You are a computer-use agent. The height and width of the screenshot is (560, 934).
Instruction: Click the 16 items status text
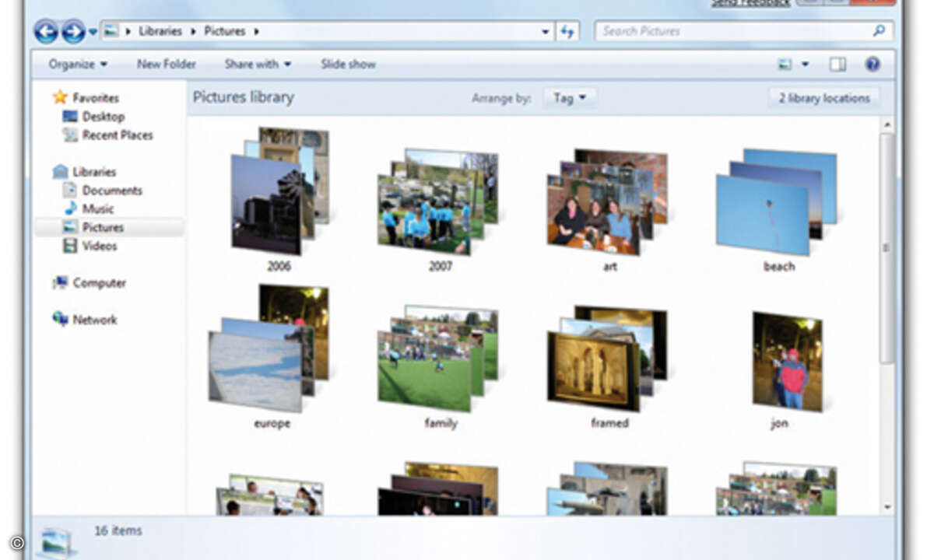pyautogui.click(x=118, y=530)
